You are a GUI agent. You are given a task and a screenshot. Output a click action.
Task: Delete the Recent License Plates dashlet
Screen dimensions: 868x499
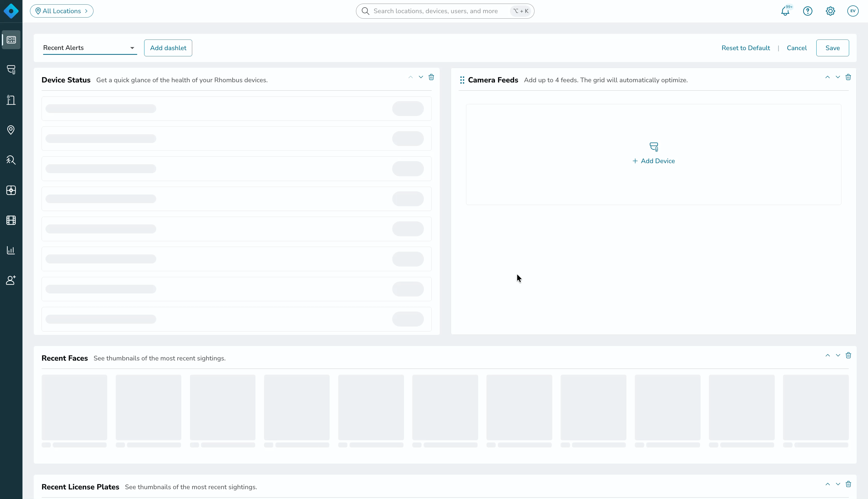pos(848,484)
